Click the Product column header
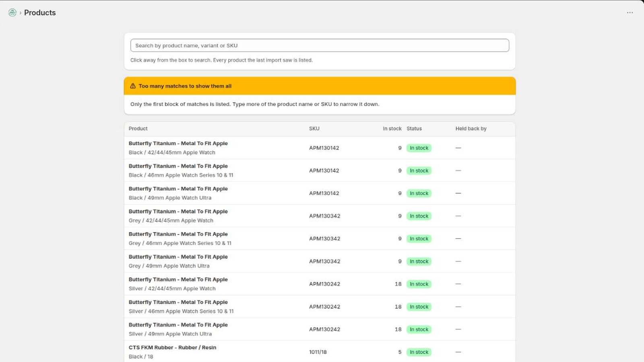The width and height of the screenshot is (644, 362). tap(138, 129)
